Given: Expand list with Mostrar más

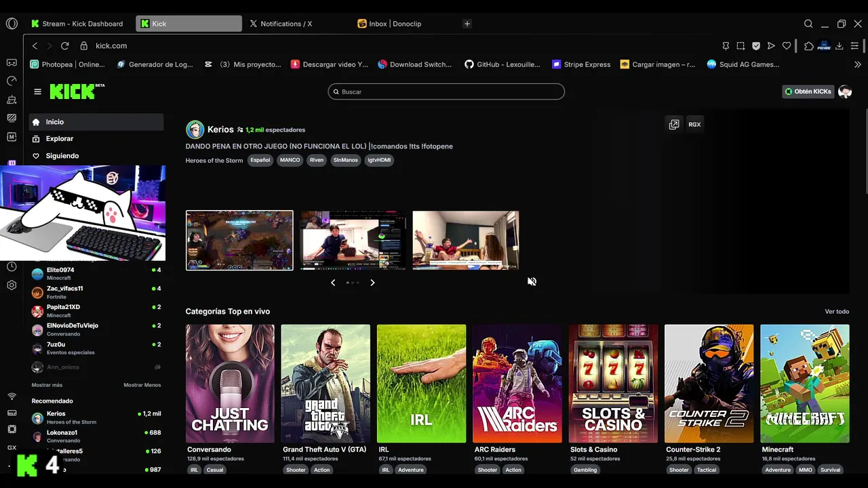Looking at the screenshot, I should [x=47, y=385].
